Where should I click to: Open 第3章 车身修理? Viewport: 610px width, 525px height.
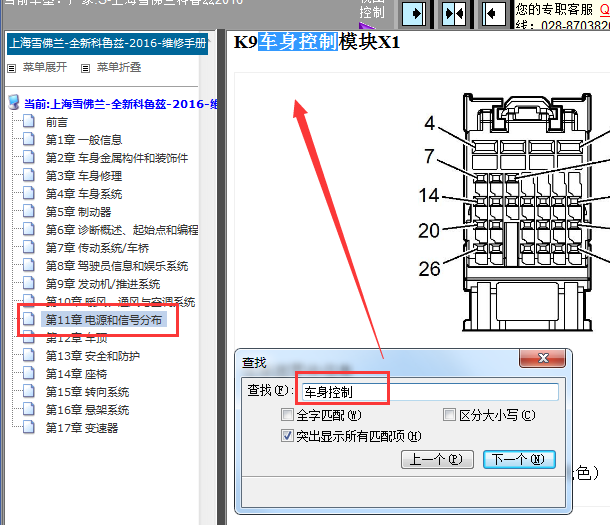click(84, 176)
